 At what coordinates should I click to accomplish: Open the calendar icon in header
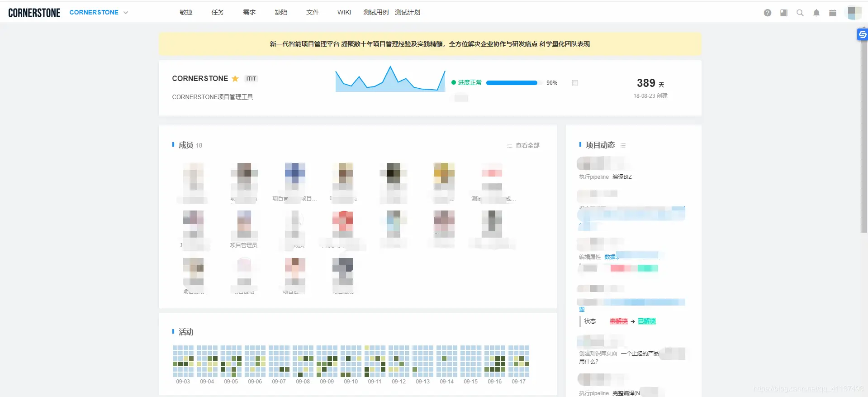click(x=833, y=13)
